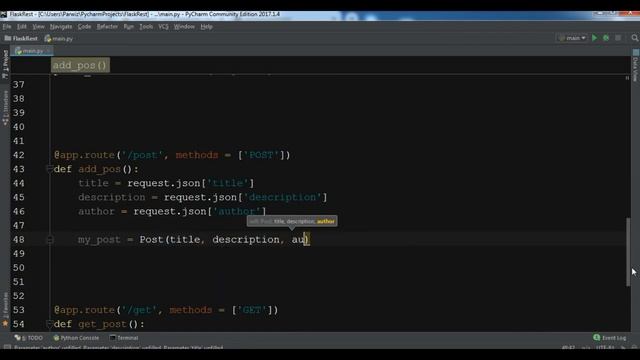
Task: Toggle the fold marker at line 48
Action: coord(49,240)
